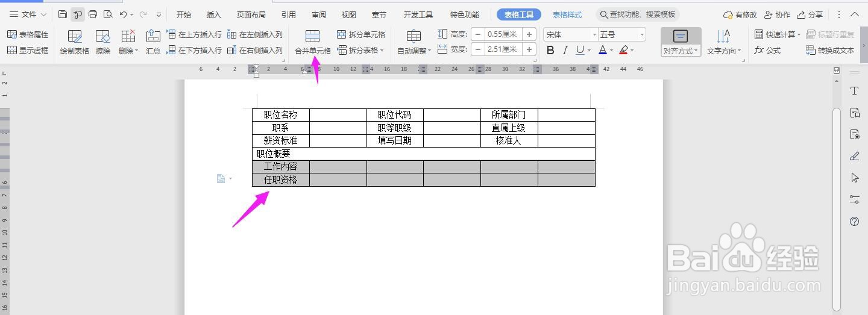The height and width of the screenshot is (315, 868).
Task: Switch to the 开发工具 tab
Action: click(x=418, y=14)
